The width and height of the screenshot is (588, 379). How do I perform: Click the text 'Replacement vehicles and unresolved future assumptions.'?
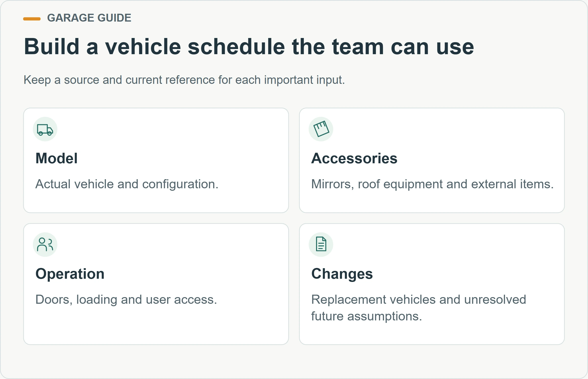418,308
